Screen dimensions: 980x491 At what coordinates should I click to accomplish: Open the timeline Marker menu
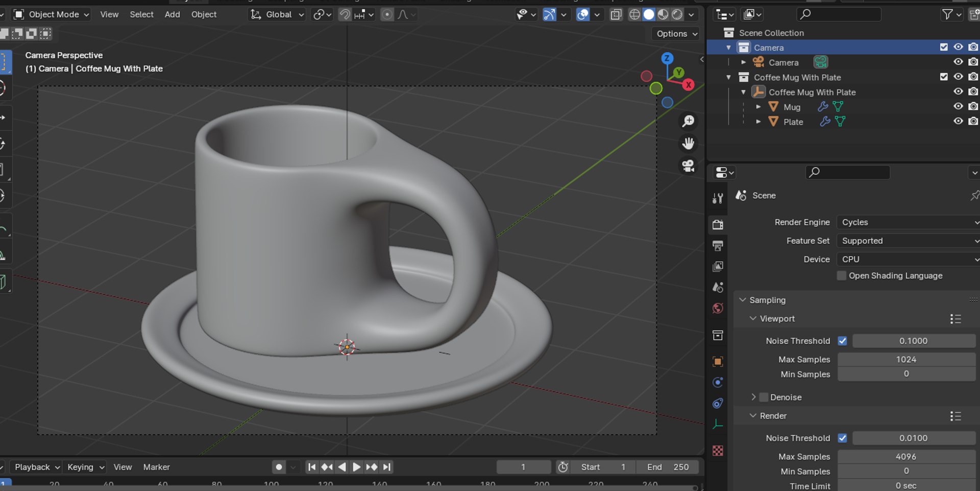(x=156, y=467)
